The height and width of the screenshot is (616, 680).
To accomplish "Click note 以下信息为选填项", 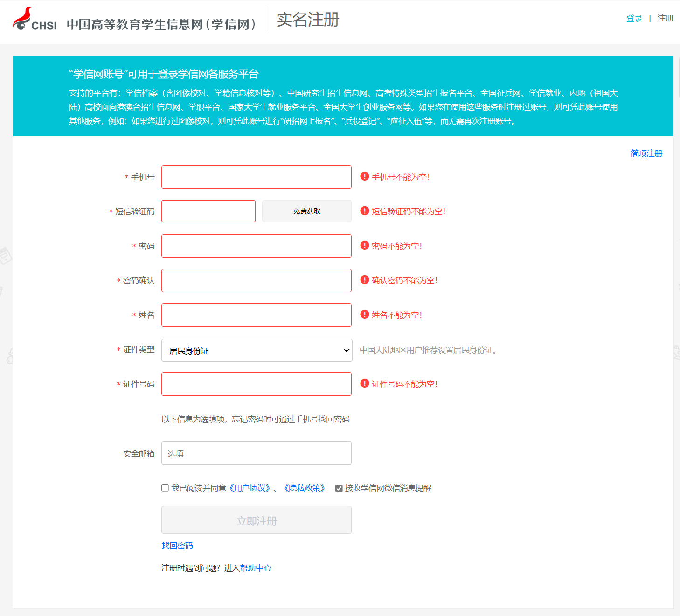I will point(256,419).
